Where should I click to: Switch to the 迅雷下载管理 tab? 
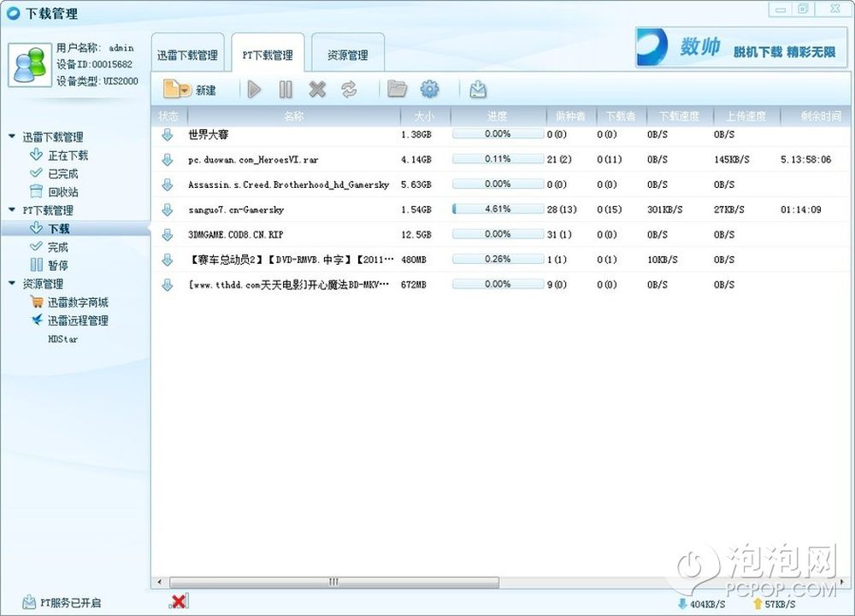coord(187,52)
